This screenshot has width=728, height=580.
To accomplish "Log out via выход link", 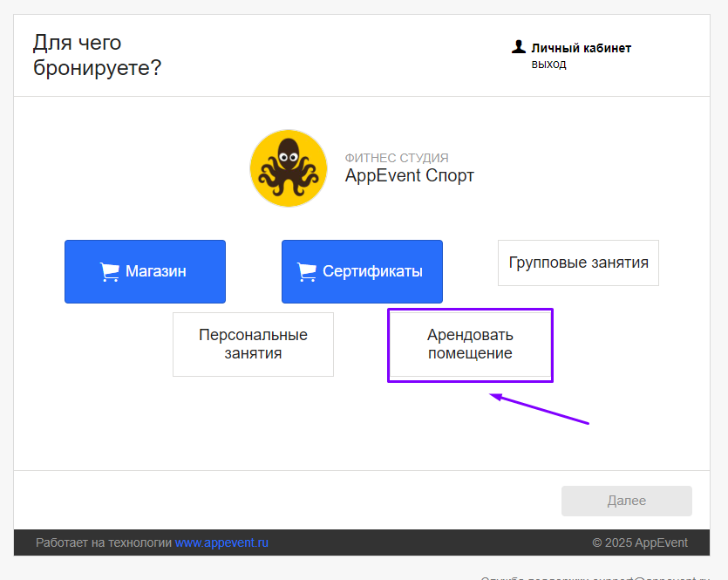I will (x=548, y=64).
